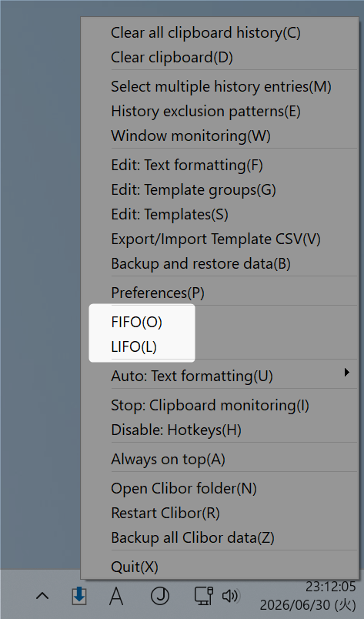The width and height of the screenshot is (364, 619).
Task: Open the speaker volume tray icon
Action: 232,596
